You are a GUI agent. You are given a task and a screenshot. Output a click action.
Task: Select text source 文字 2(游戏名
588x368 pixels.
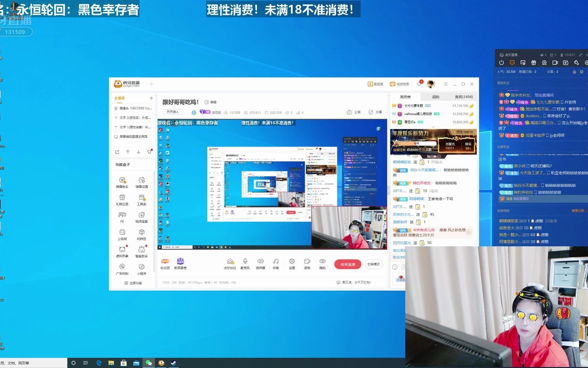133,118
